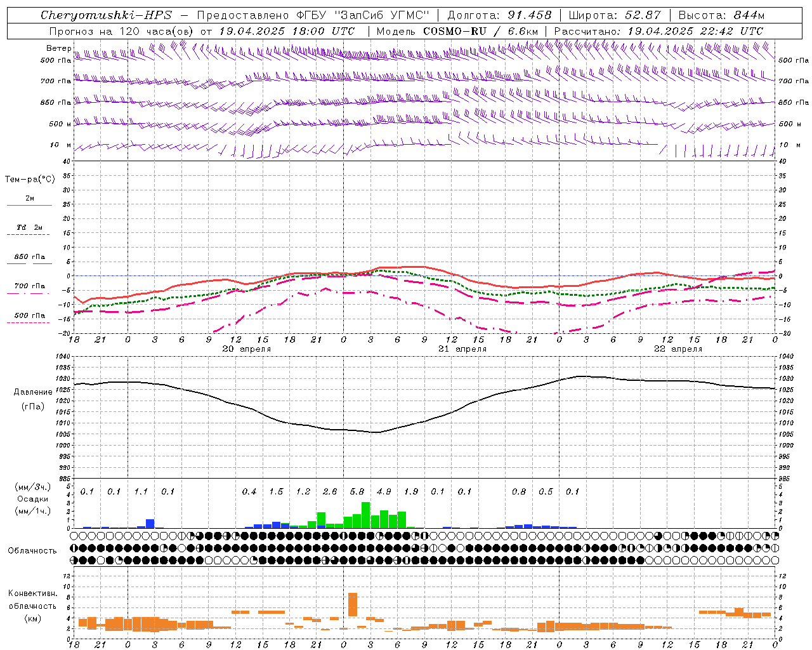Click the 2.6 three-hour precipitation value
Screen dimensions: 812x650
click(x=330, y=492)
